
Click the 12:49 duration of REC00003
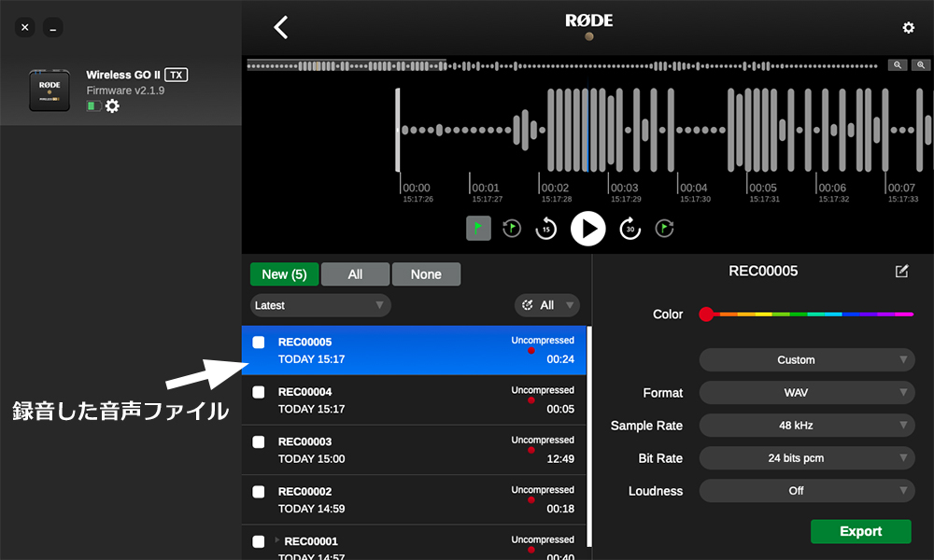(560, 459)
